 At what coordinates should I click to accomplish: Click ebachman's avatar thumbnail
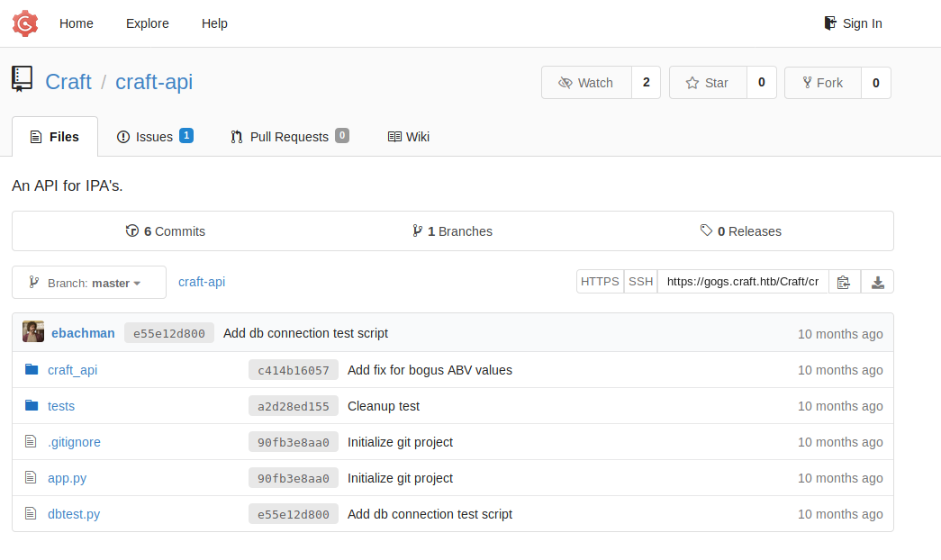33,332
